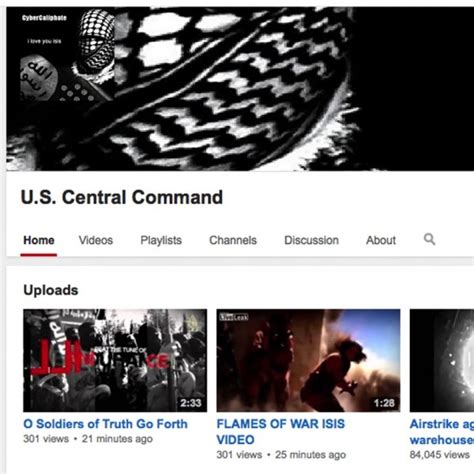Play the second upload thumbnail with 1:28 duration
Screen dimensions: 474x474
[308, 360]
